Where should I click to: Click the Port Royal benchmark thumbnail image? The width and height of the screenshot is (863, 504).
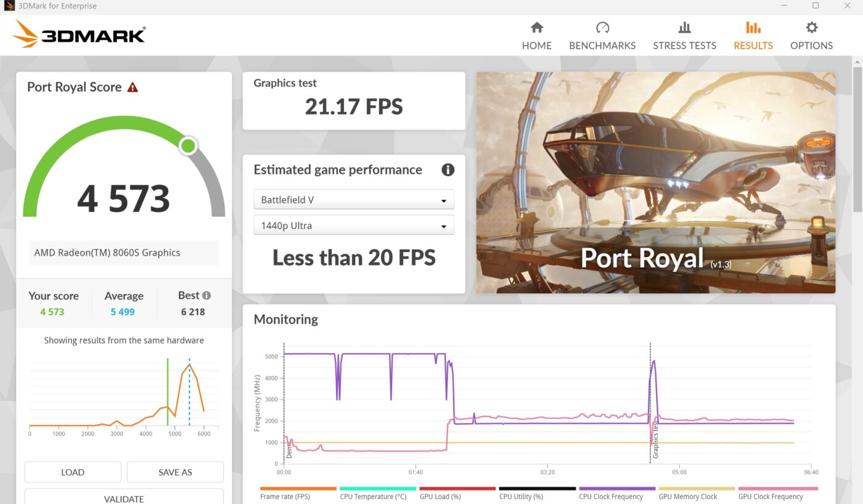click(x=655, y=182)
